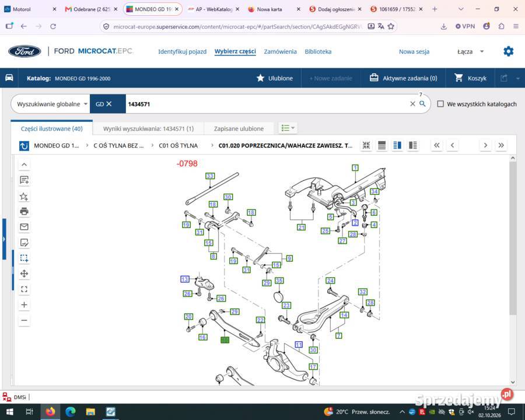This screenshot has width=525, height=420.
Task: Zoom out of the diagram
Action: click(x=24, y=320)
